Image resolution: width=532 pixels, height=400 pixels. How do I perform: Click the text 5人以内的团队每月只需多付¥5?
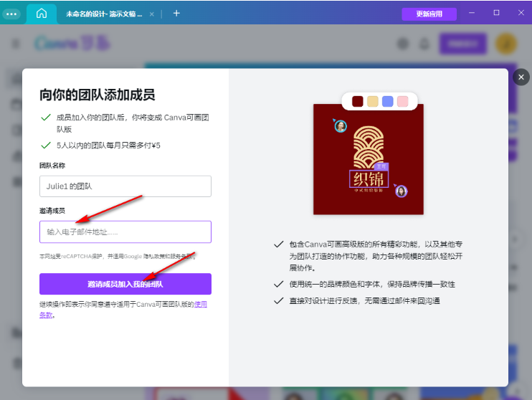click(x=108, y=146)
